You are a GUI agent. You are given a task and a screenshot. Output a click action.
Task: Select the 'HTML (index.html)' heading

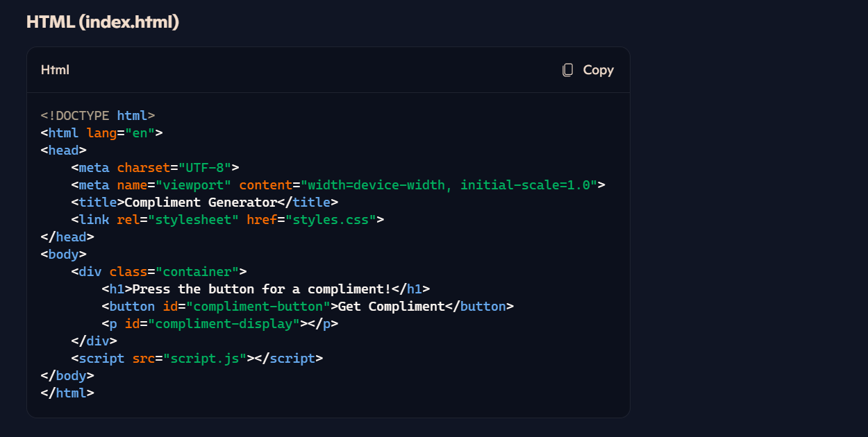click(x=103, y=22)
